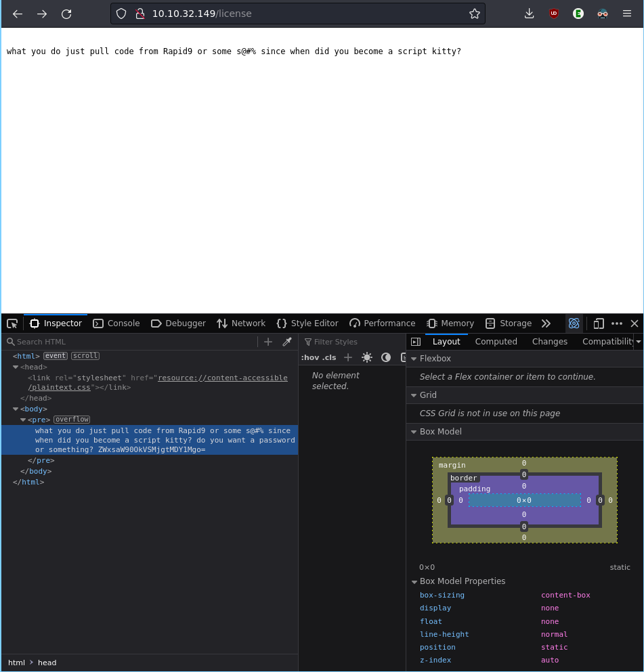This screenshot has height=672, width=644.
Task: Click the eyedropper color picker icon
Action: (287, 342)
